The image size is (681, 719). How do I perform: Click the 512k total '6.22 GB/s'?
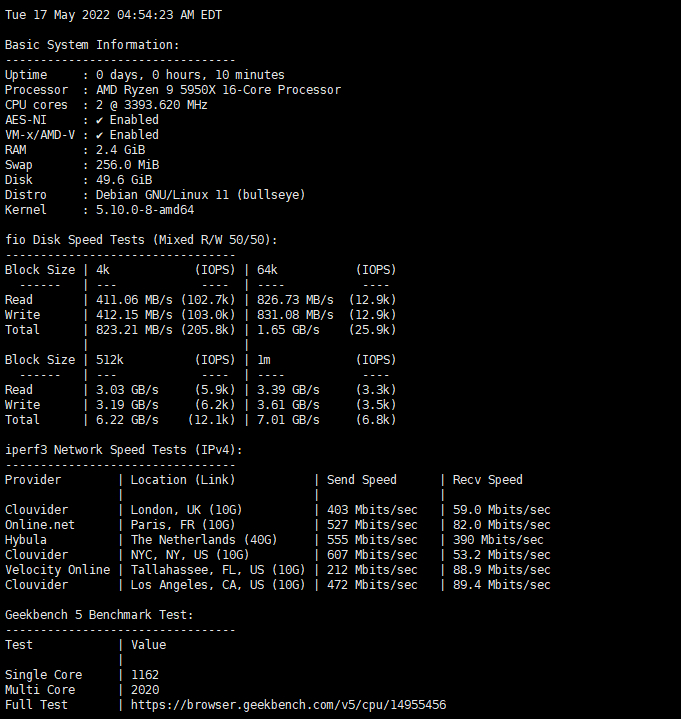point(127,420)
